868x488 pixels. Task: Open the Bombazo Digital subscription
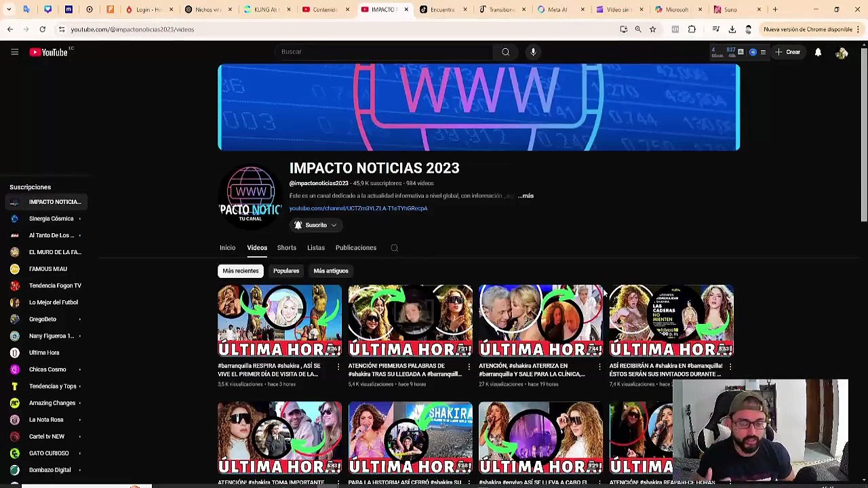click(x=46, y=470)
